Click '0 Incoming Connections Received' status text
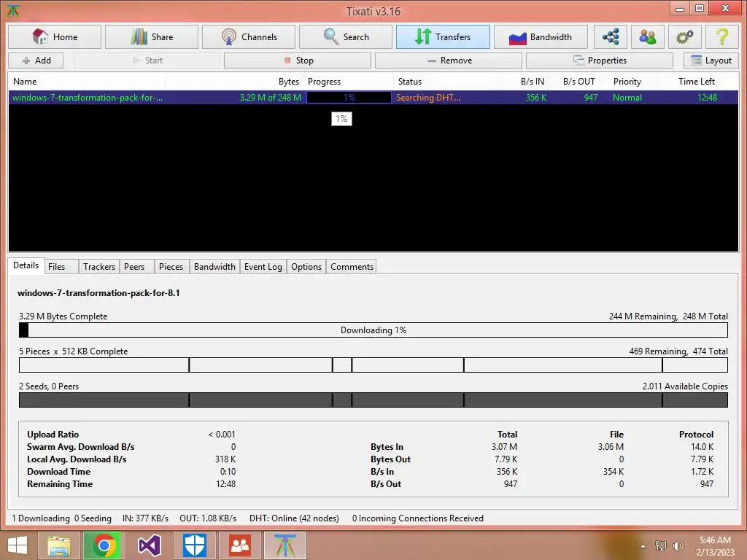This screenshot has height=560, width=747. pyautogui.click(x=418, y=518)
